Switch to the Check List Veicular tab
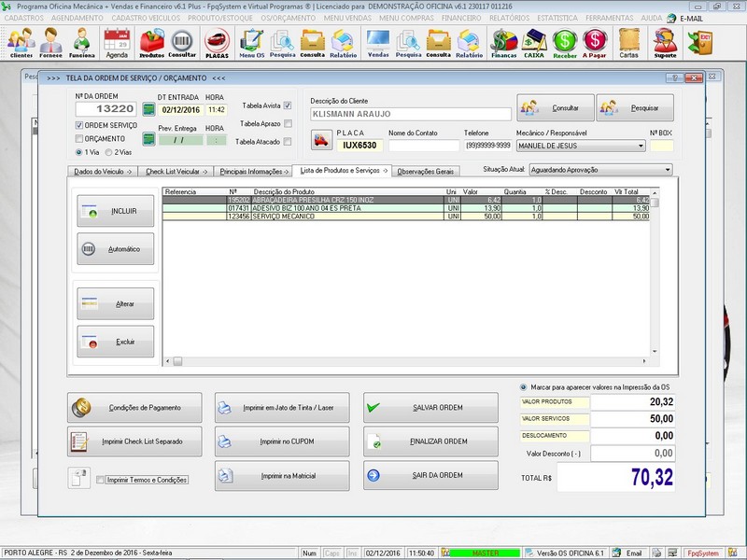Viewport: 747px width, 560px height. click(176, 172)
